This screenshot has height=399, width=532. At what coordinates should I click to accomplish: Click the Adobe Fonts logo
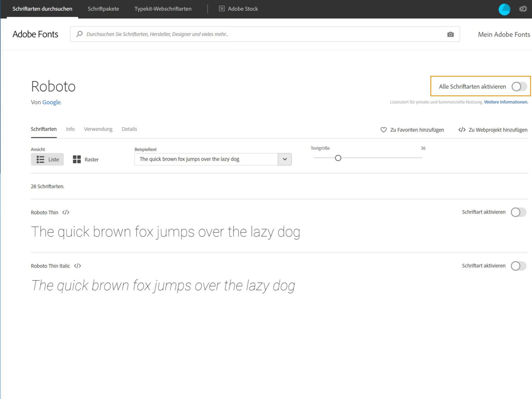click(35, 34)
